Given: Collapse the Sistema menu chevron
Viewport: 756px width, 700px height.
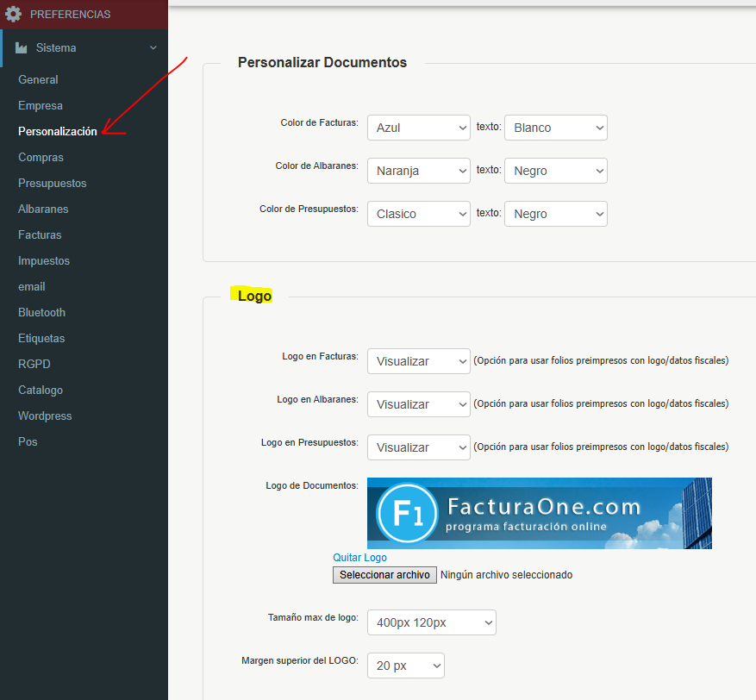Looking at the screenshot, I should [x=153, y=47].
